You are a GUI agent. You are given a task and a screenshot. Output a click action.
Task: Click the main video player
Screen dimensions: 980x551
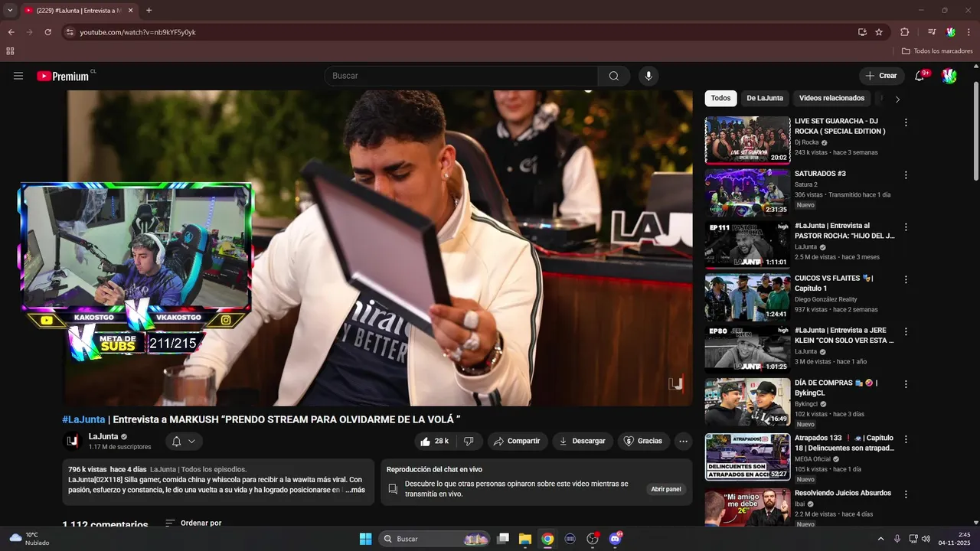coord(377,248)
